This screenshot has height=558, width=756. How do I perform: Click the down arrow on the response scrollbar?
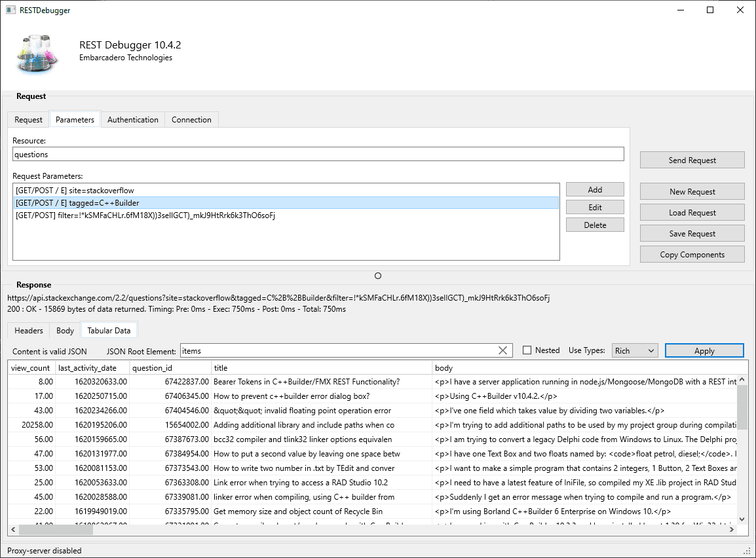[741, 518]
